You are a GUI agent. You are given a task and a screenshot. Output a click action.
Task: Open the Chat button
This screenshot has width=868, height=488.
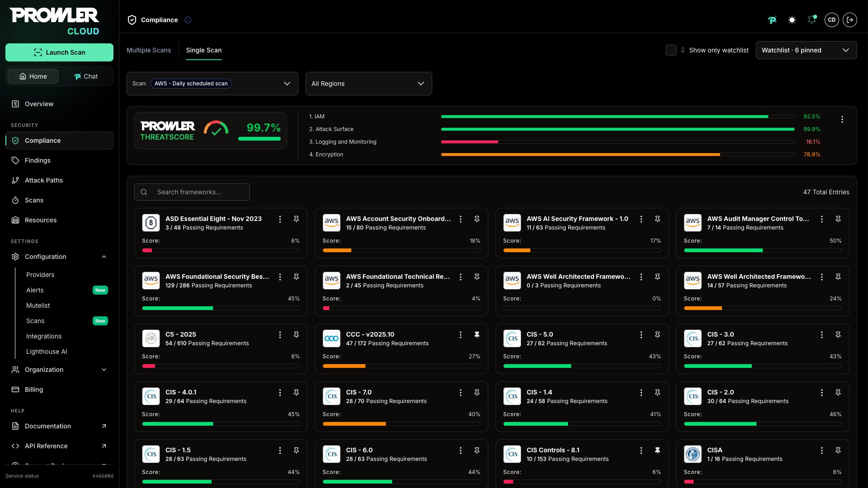(86, 76)
